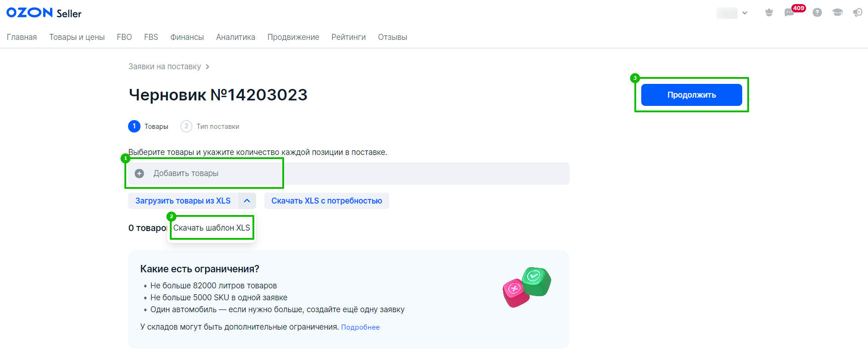This screenshot has width=868, height=353.
Task: Click the crown premium icon in header
Action: pos(769,13)
